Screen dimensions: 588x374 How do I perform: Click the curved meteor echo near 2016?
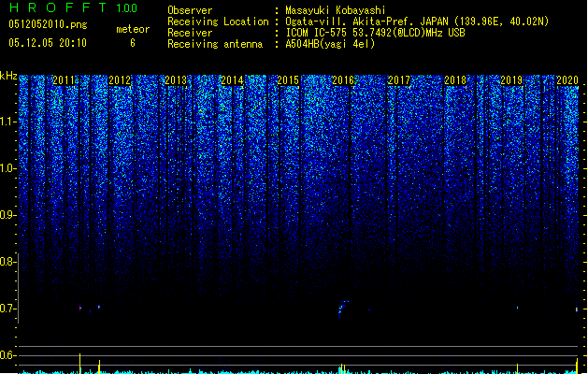343,309
